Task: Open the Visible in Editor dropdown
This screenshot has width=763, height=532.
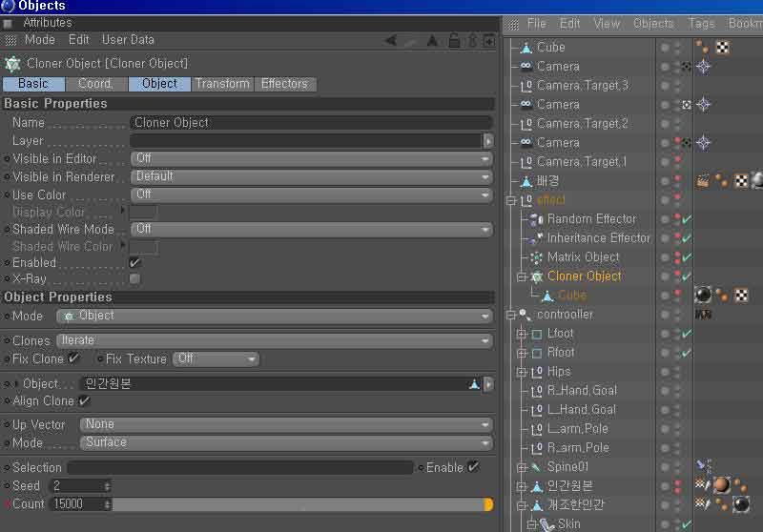Action: click(312, 158)
